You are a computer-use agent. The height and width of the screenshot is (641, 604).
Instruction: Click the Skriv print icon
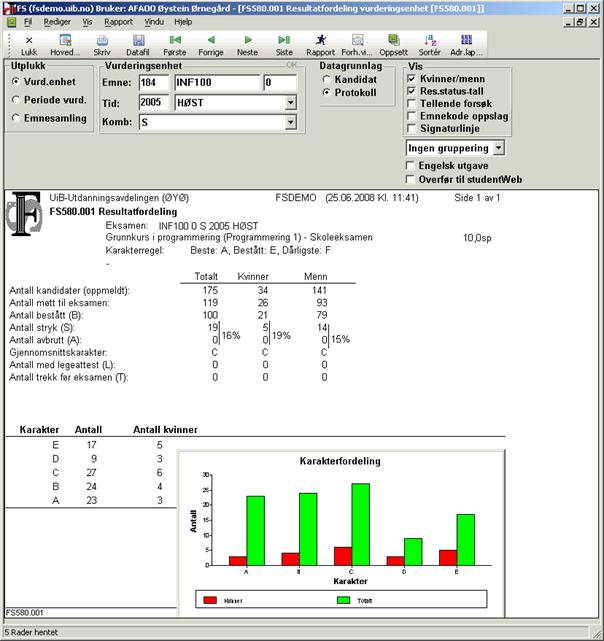102,40
